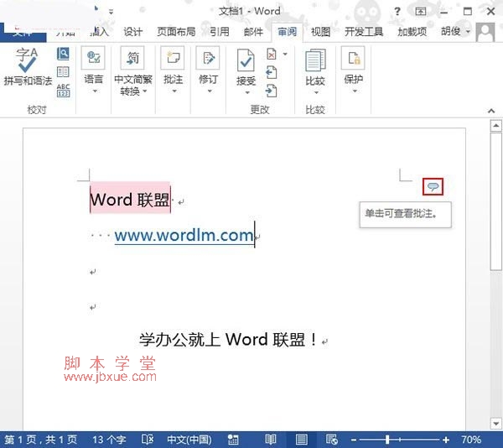Click the language 中文(中国) indicator

pyautogui.click(x=189, y=440)
